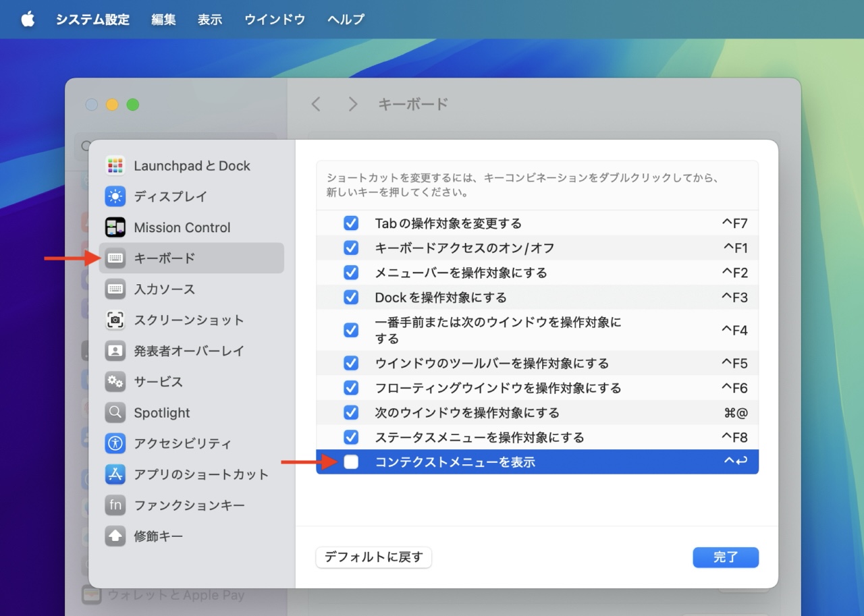The image size is (864, 616).
Task: Select the サービス category label
Action: click(158, 381)
